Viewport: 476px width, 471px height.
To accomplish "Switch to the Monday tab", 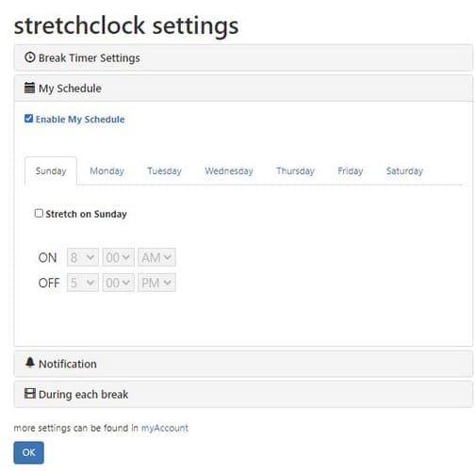I will click(x=107, y=171).
